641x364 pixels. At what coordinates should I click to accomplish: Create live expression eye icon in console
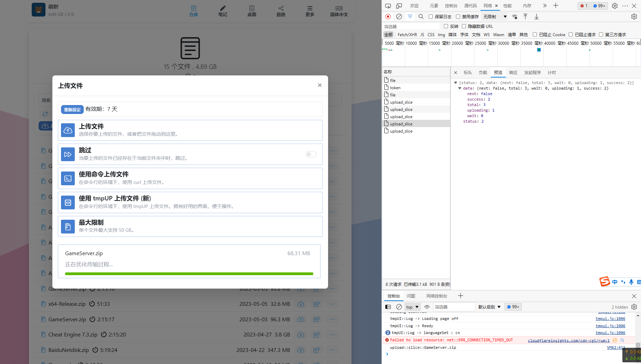click(x=427, y=307)
